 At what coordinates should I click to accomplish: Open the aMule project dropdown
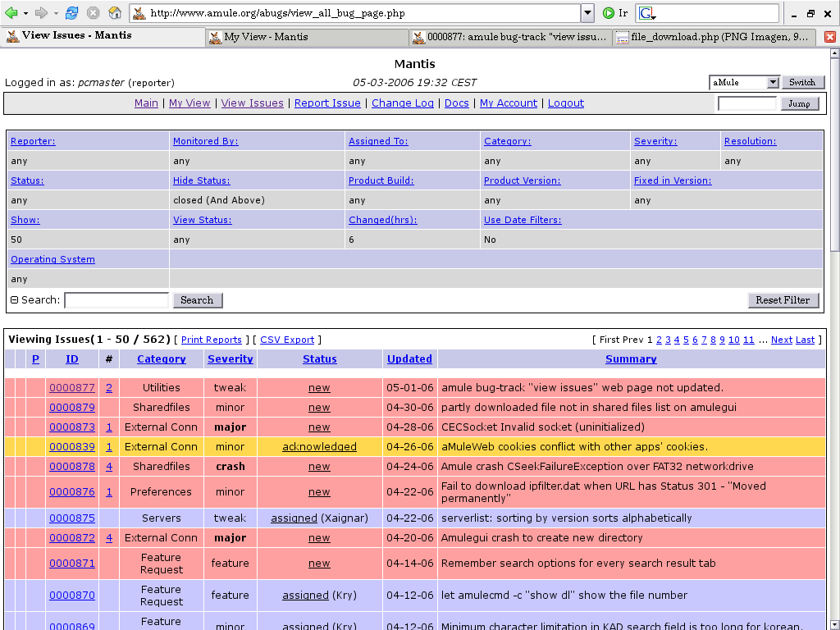pos(773,82)
